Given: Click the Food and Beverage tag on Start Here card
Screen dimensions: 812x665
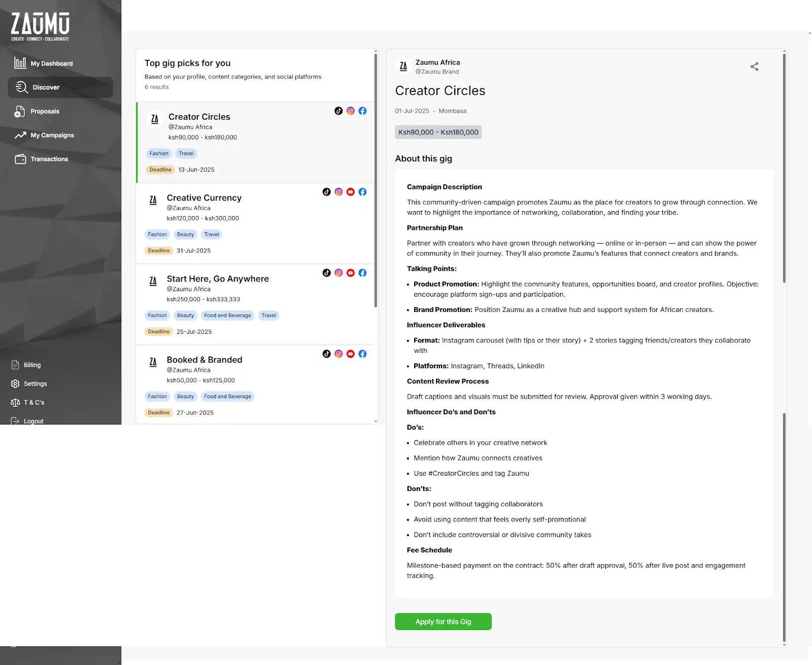Looking at the screenshot, I should click(x=227, y=316).
